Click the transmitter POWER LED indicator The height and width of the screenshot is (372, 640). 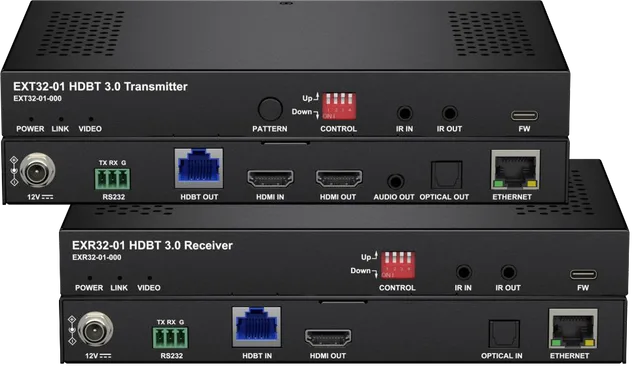point(31,119)
